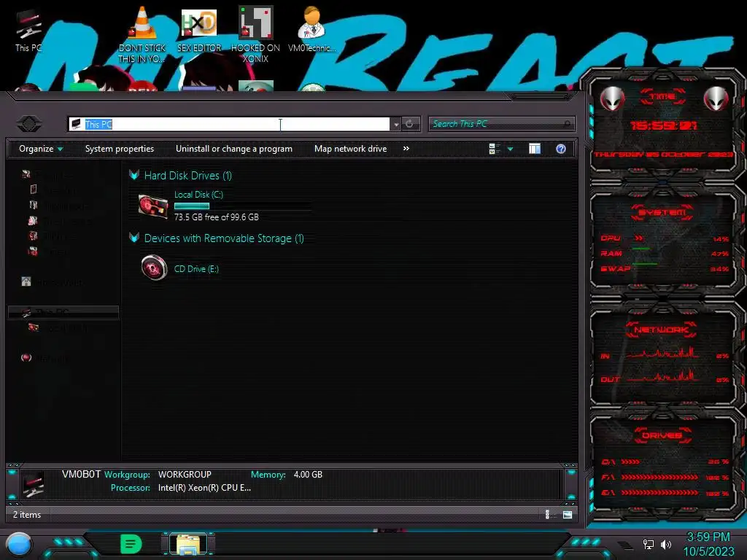Screen dimensions: 747x560
Task: Open the VLC cone desktop shortcut
Action: click(x=142, y=34)
